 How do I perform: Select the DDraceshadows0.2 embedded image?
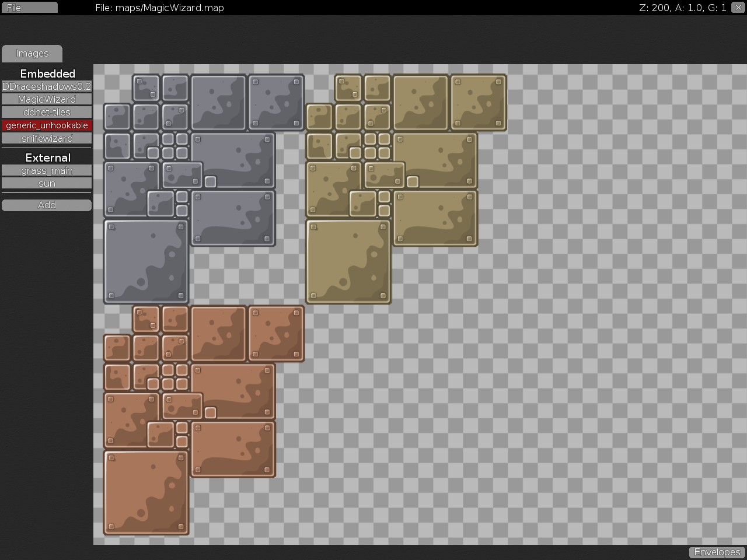(47, 86)
